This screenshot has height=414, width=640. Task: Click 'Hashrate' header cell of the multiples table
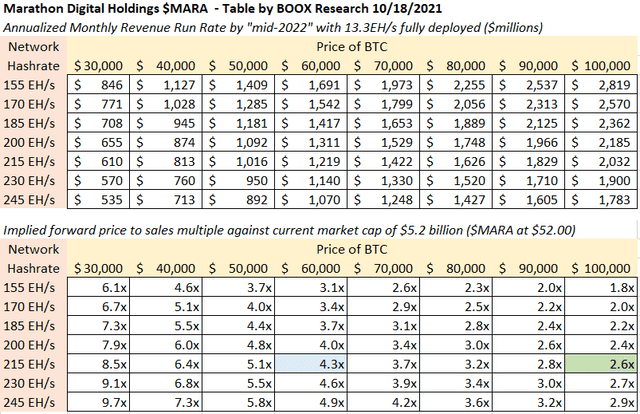[33, 268]
